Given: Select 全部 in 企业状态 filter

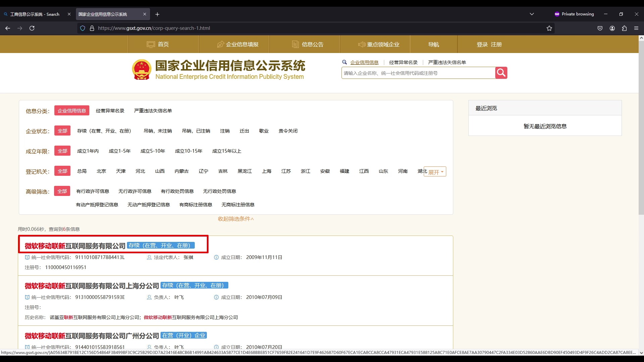Looking at the screenshot, I should 62,131.
